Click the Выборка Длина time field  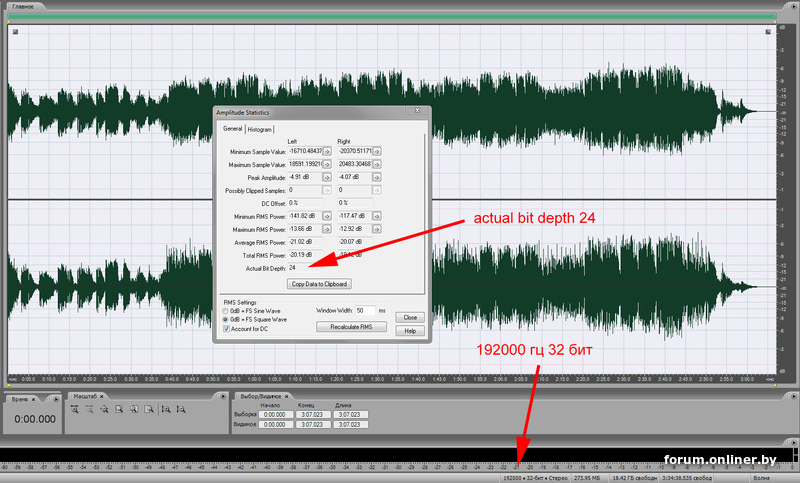click(x=351, y=415)
